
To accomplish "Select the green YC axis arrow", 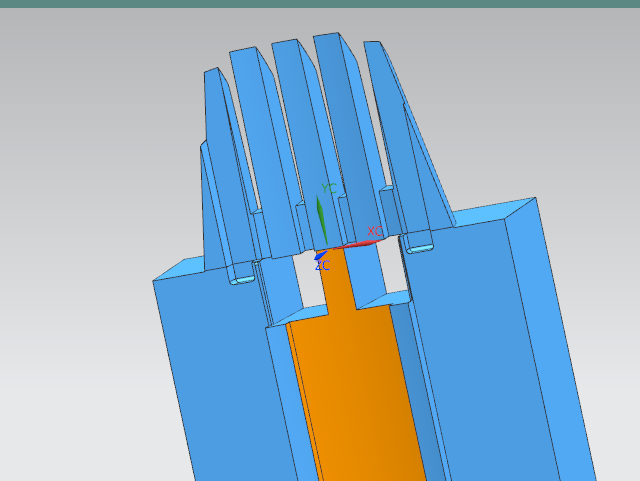I will pos(322,220).
